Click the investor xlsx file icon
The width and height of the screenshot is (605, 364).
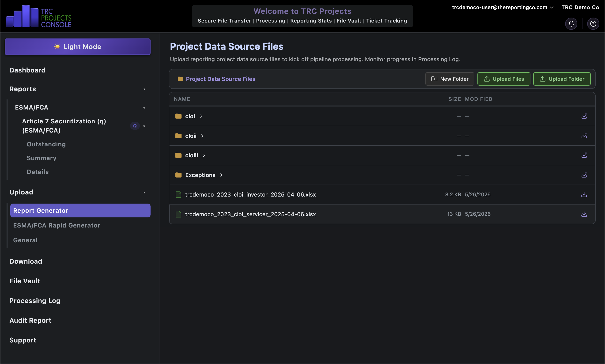point(178,194)
